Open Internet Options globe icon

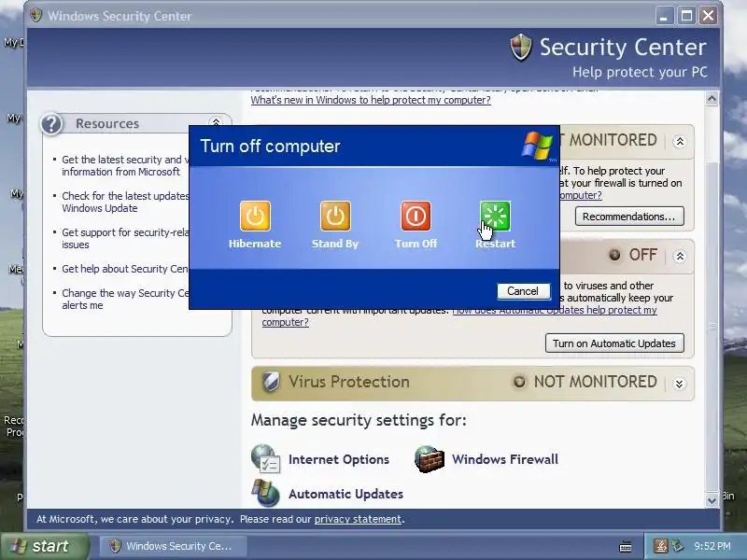pyautogui.click(x=265, y=458)
